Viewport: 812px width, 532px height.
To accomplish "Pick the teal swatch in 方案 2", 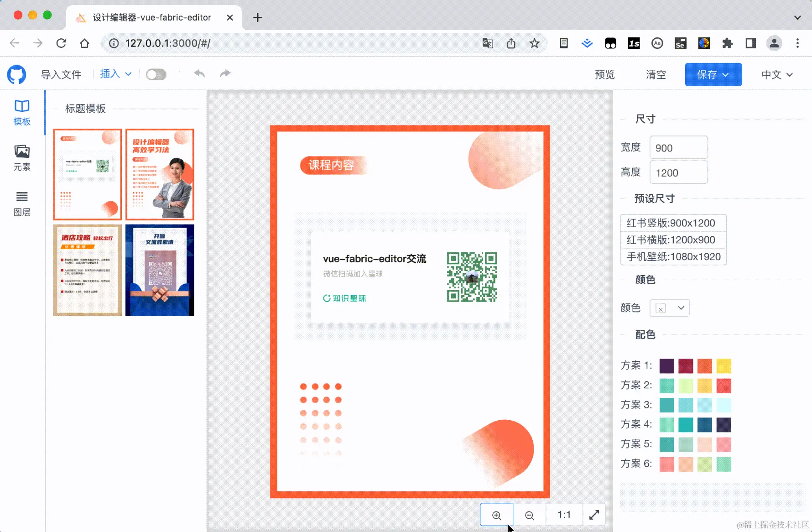I will [x=666, y=386].
